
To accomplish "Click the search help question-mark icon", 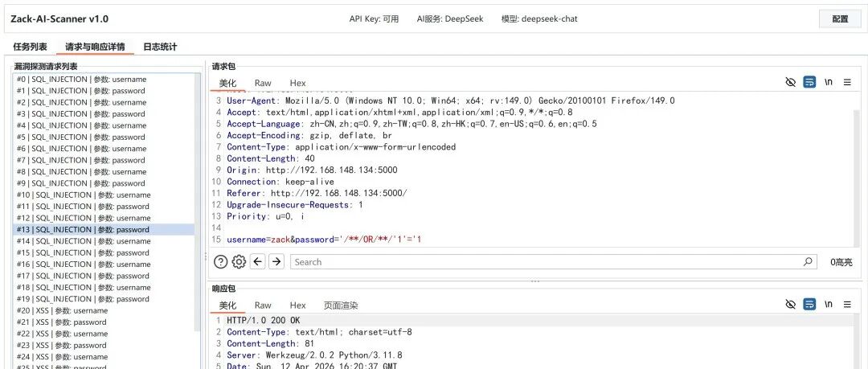I will 220,261.
